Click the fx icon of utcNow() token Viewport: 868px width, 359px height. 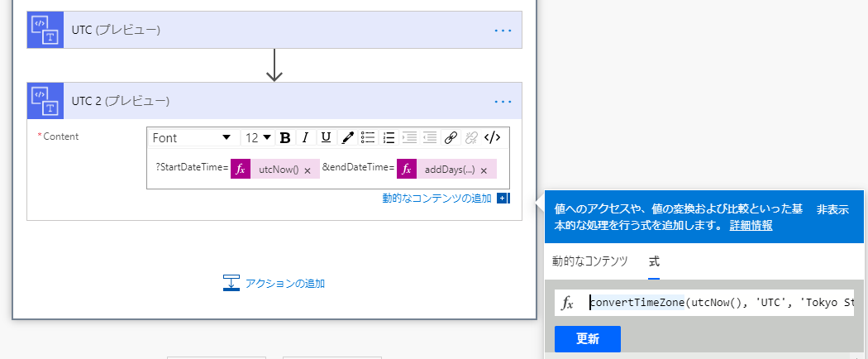point(241,169)
